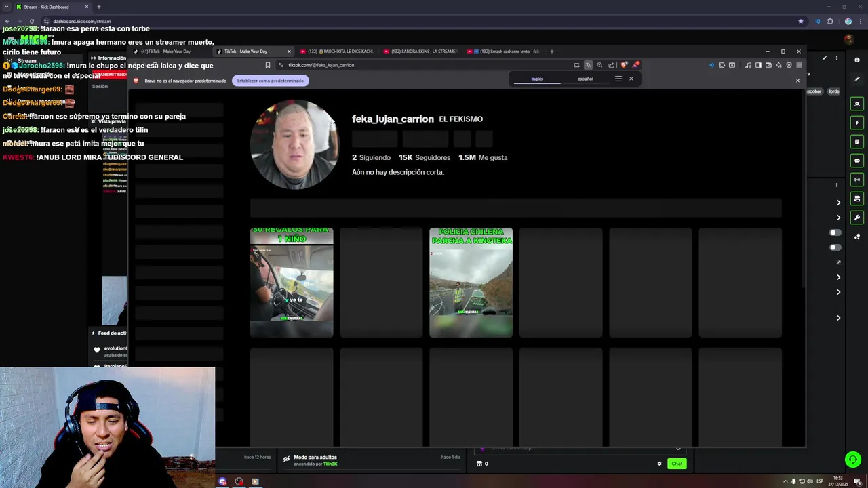Viewport: 868px width, 488px height.
Task: Open the chat bubble icon in Kick sidebar
Action: pyautogui.click(x=857, y=161)
